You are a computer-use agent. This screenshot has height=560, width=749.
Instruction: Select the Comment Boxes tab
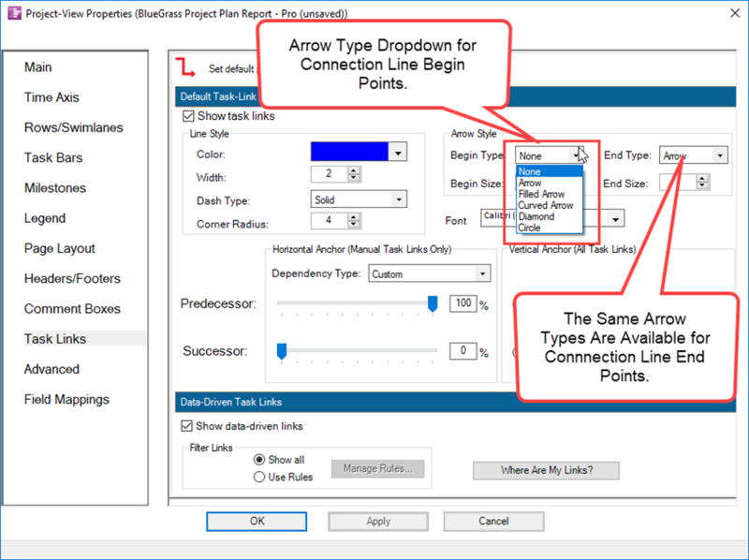pyautogui.click(x=73, y=309)
